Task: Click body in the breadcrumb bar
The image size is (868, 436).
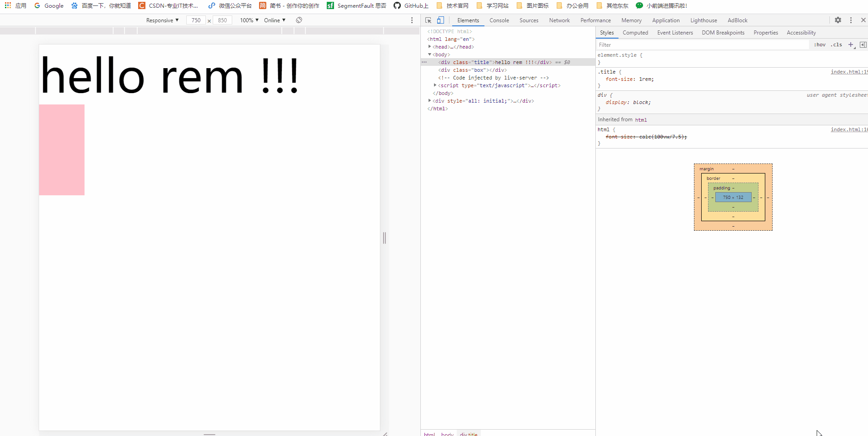Action: coord(447,434)
